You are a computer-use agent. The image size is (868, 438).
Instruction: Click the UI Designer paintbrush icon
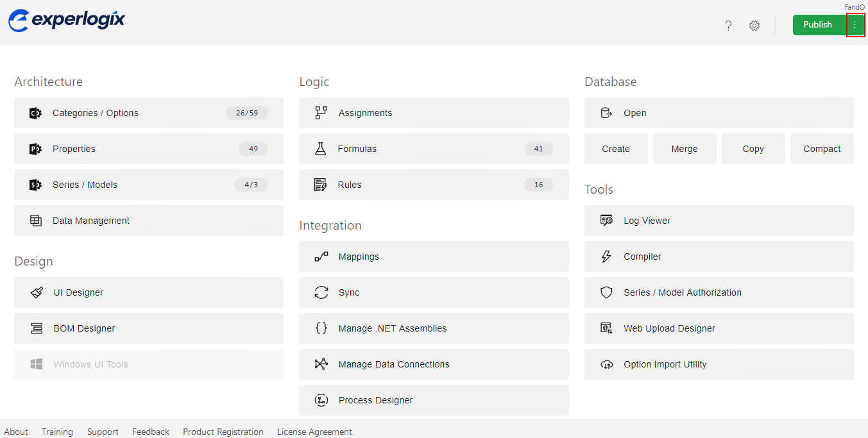[x=37, y=292]
